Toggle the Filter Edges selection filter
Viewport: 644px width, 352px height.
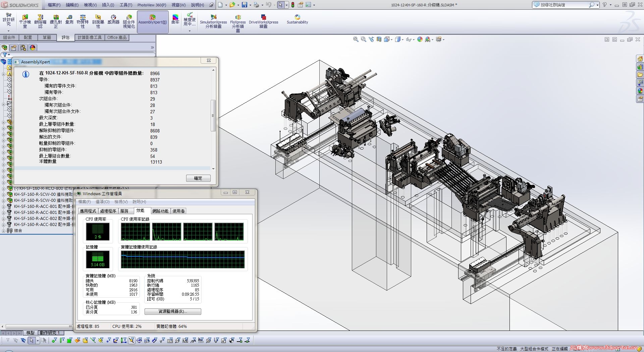pyautogui.click(x=62, y=341)
